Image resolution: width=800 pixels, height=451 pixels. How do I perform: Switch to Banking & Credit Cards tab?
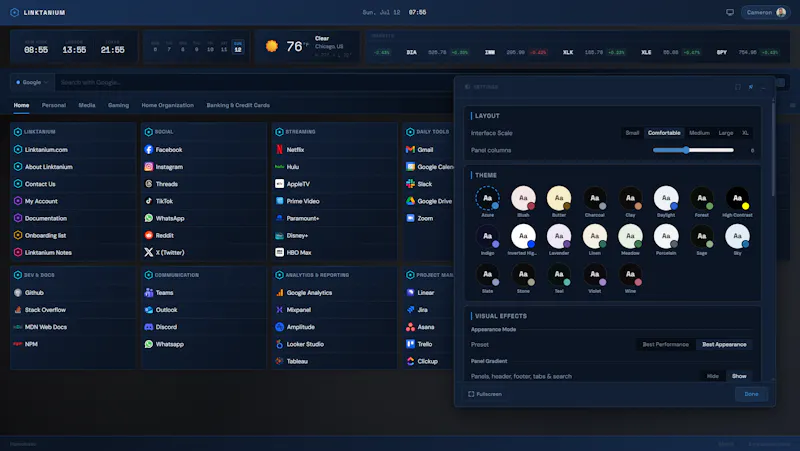click(238, 105)
